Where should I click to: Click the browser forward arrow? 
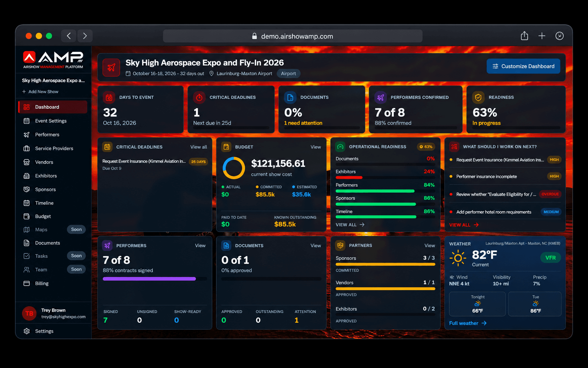point(85,36)
